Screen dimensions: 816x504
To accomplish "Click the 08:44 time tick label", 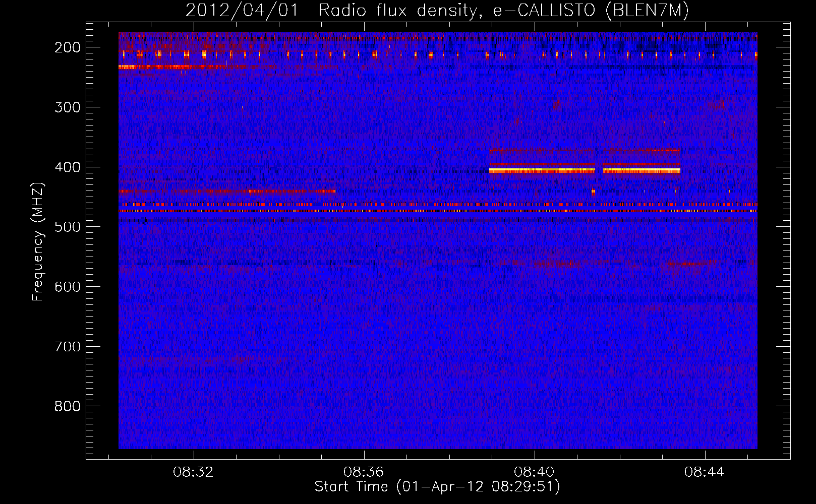I will 705,472.
